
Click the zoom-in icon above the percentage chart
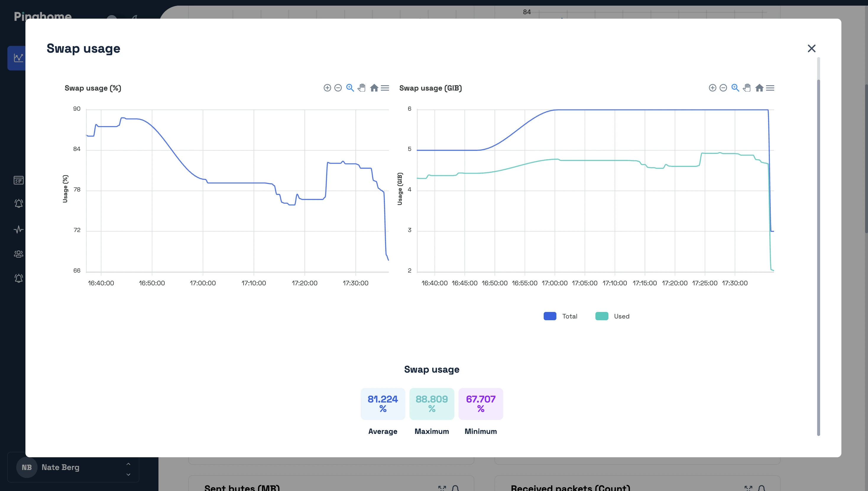[x=327, y=88]
